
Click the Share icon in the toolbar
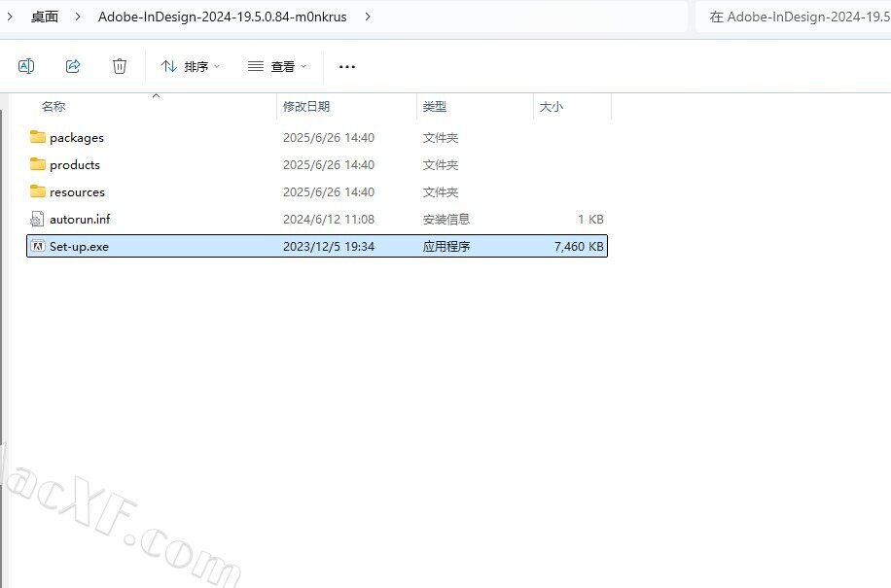(73, 66)
